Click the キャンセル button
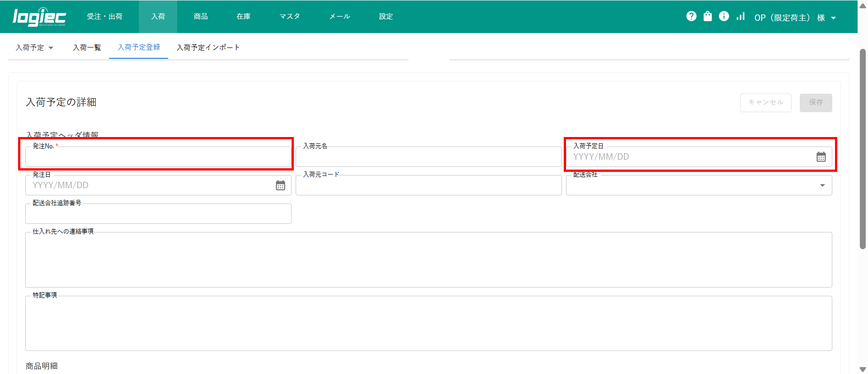Viewport: 868px width, 374px height. click(765, 103)
